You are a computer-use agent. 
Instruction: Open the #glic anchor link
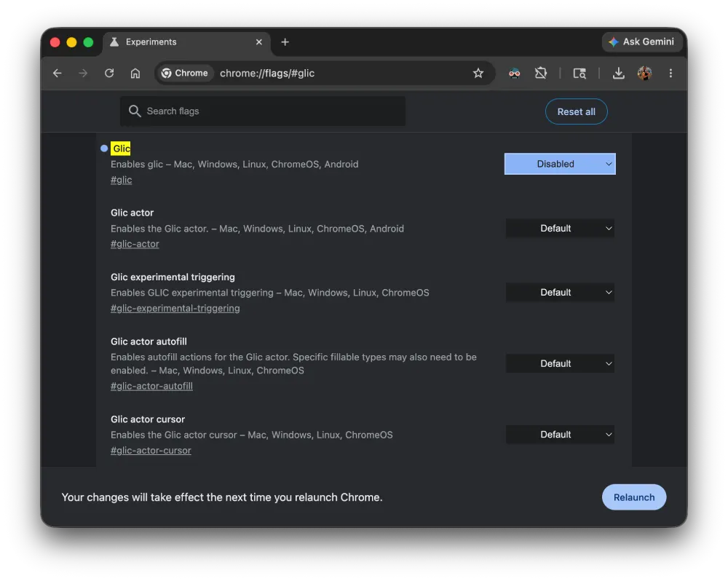coord(121,181)
